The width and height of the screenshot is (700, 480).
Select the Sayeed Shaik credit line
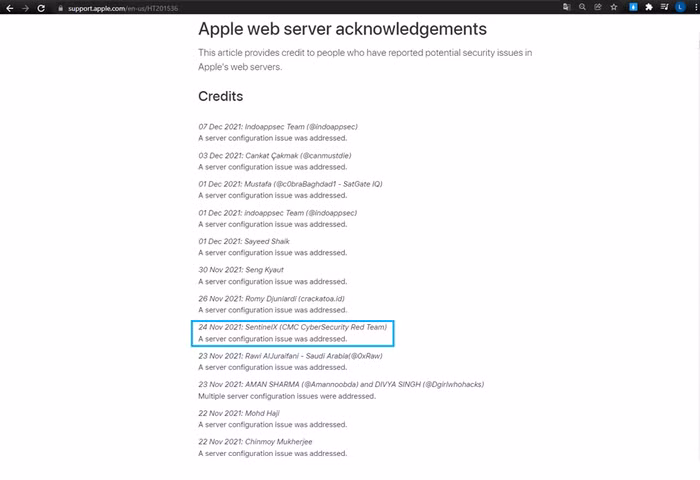[x=244, y=242]
